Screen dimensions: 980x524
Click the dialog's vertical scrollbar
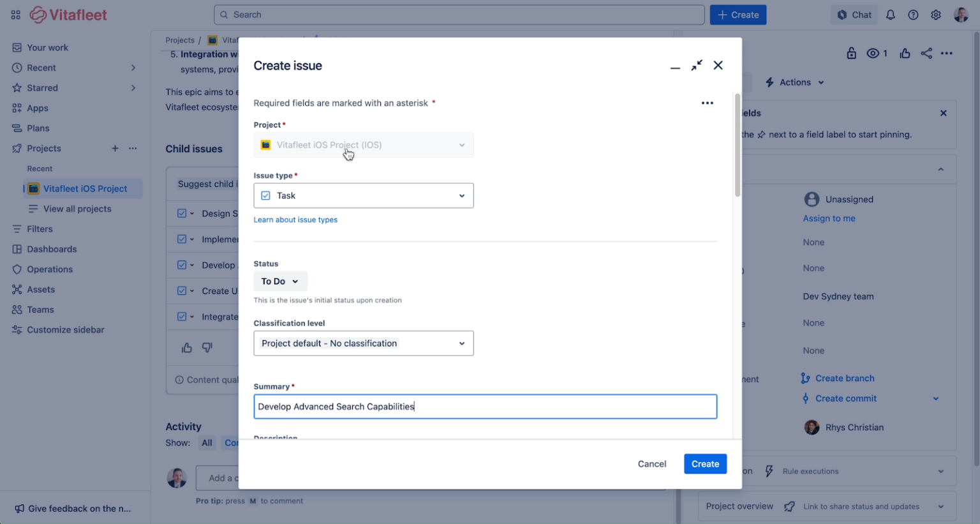pyautogui.click(x=738, y=146)
